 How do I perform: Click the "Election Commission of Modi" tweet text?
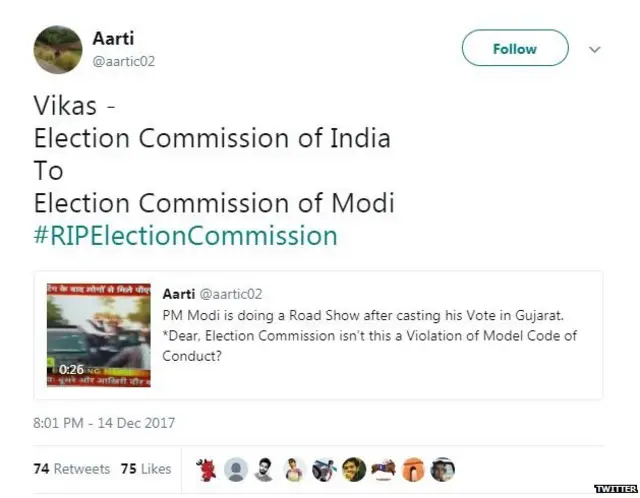click(x=214, y=204)
